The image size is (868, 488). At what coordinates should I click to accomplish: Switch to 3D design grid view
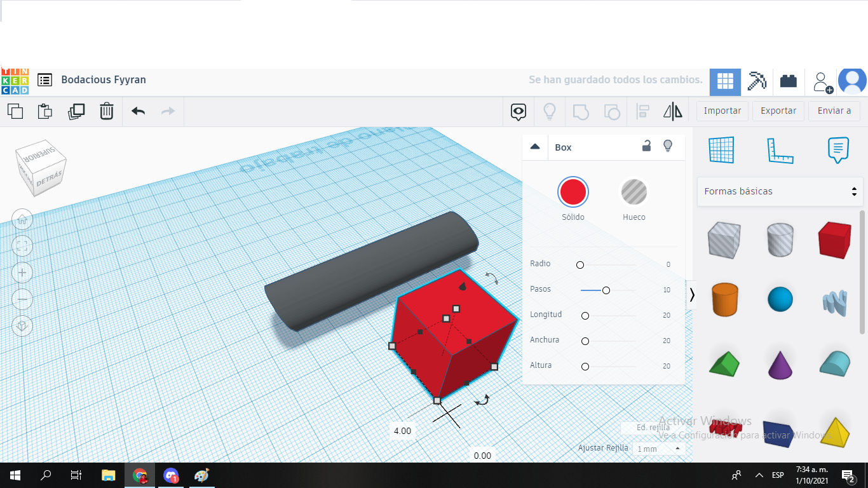pos(725,81)
